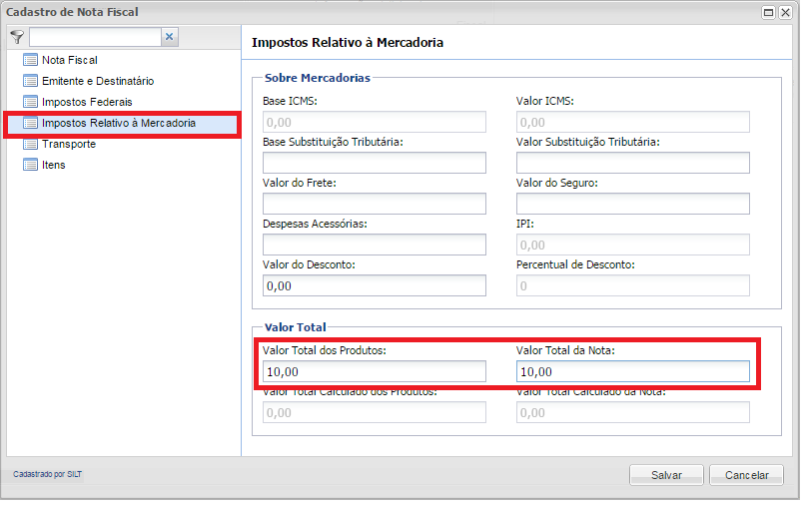812x505 pixels.
Task: Click the filter funnel icon
Action: [x=16, y=37]
